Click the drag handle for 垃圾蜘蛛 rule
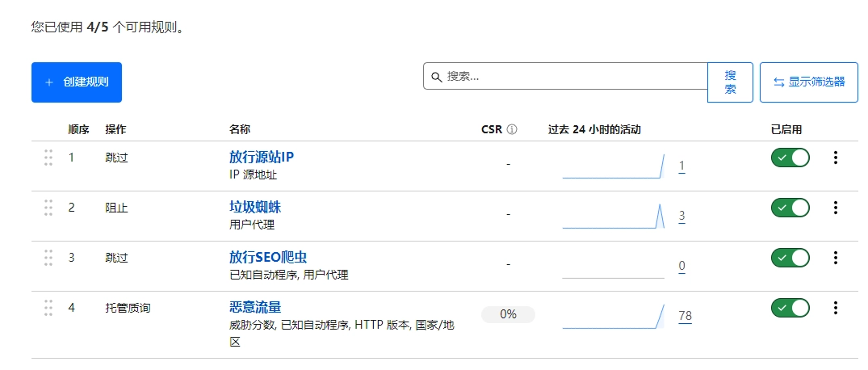Image resolution: width=868 pixels, height=370 pixels. (x=48, y=208)
